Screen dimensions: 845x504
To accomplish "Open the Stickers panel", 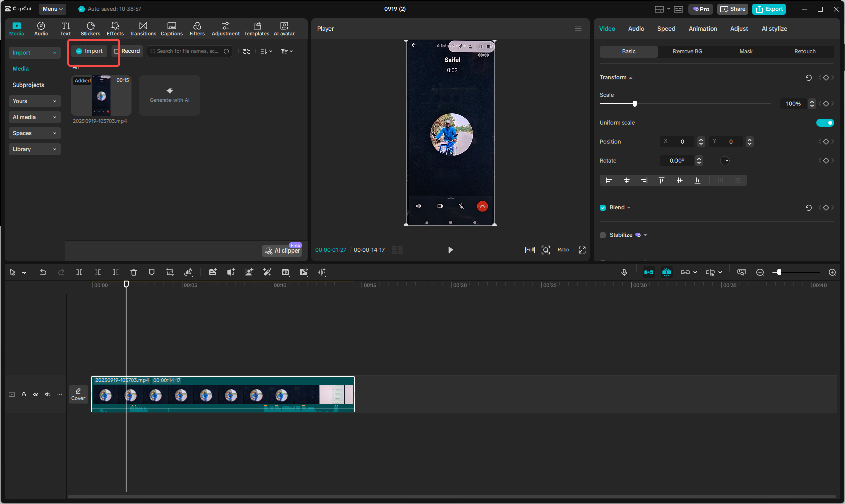I will pos(91,29).
